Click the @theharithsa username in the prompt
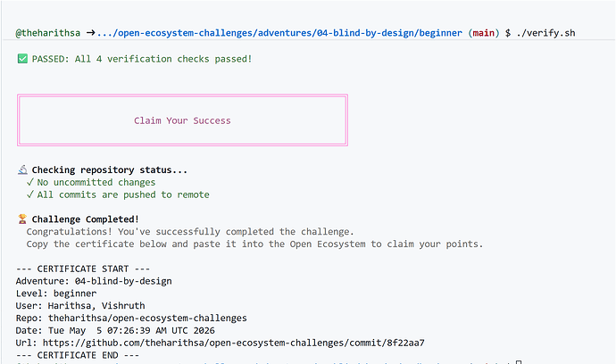 point(48,33)
